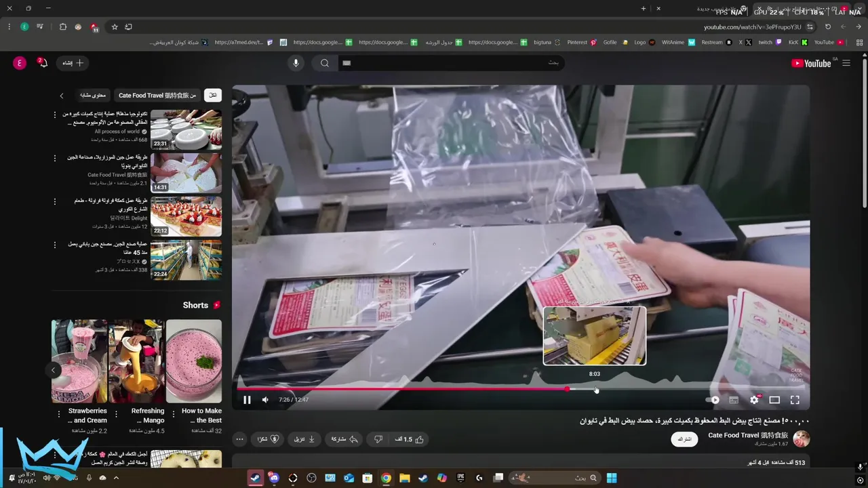Open the Cate Food Travel channel name link
The image size is (868, 488).
[748, 435]
